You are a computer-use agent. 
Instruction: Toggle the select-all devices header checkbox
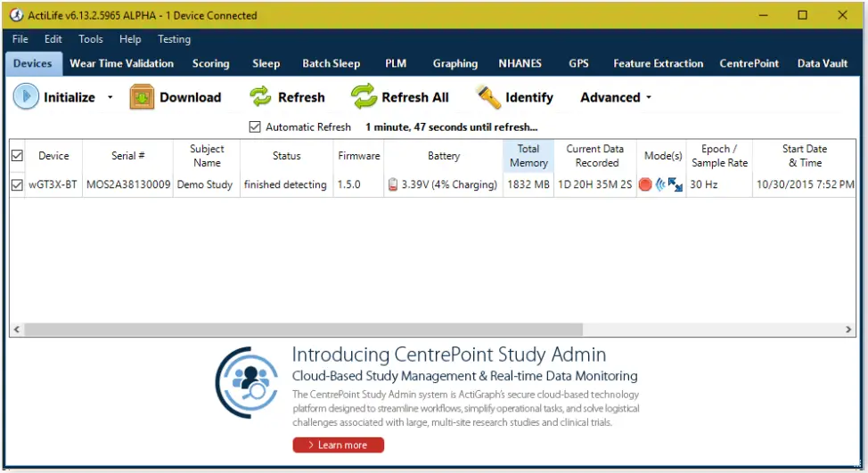point(17,156)
